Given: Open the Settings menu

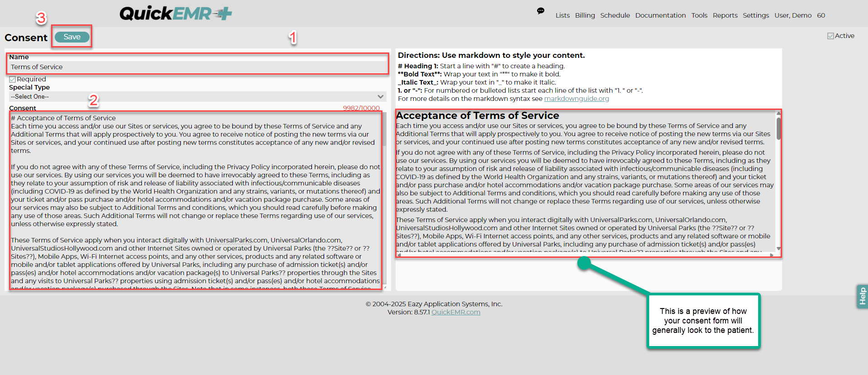Looking at the screenshot, I should pyautogui.click(x=756, y=15).
